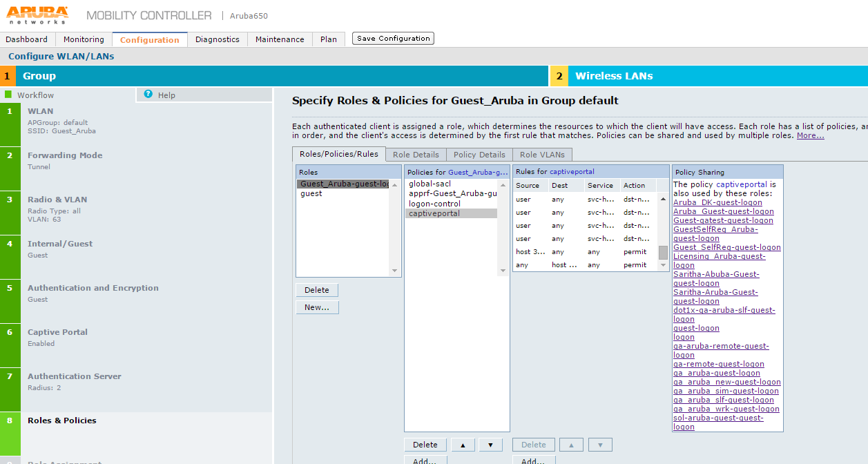Delete the selected policy
The image size is (868, 464).
(x=425, y=445)
